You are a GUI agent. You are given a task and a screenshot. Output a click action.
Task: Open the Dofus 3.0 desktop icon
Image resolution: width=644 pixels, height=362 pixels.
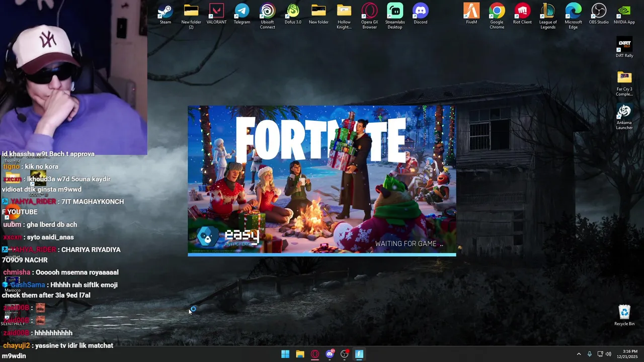293,14
